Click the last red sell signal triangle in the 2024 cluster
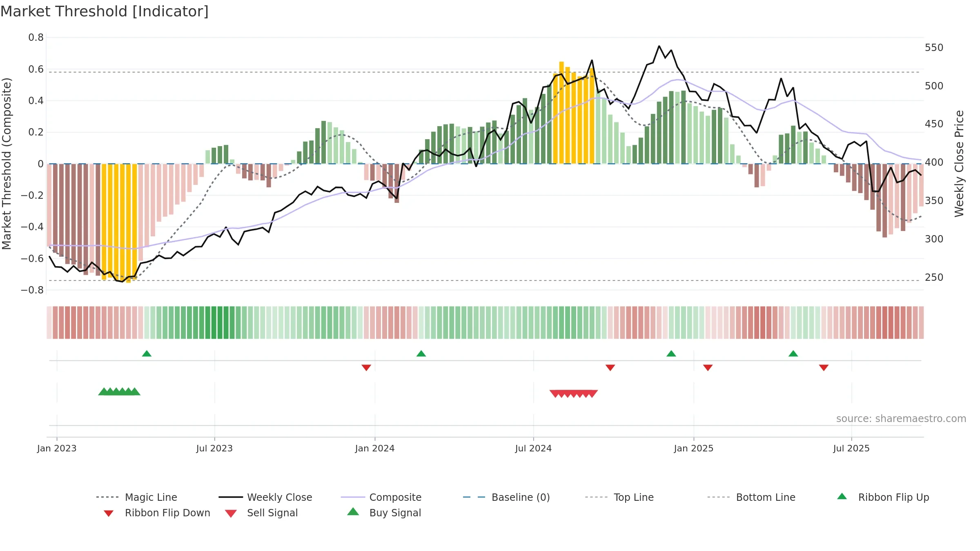 [592, 393]
